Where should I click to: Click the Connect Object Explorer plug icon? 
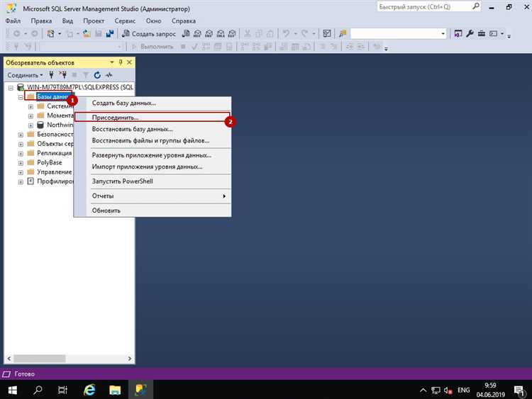coord(52,74)
